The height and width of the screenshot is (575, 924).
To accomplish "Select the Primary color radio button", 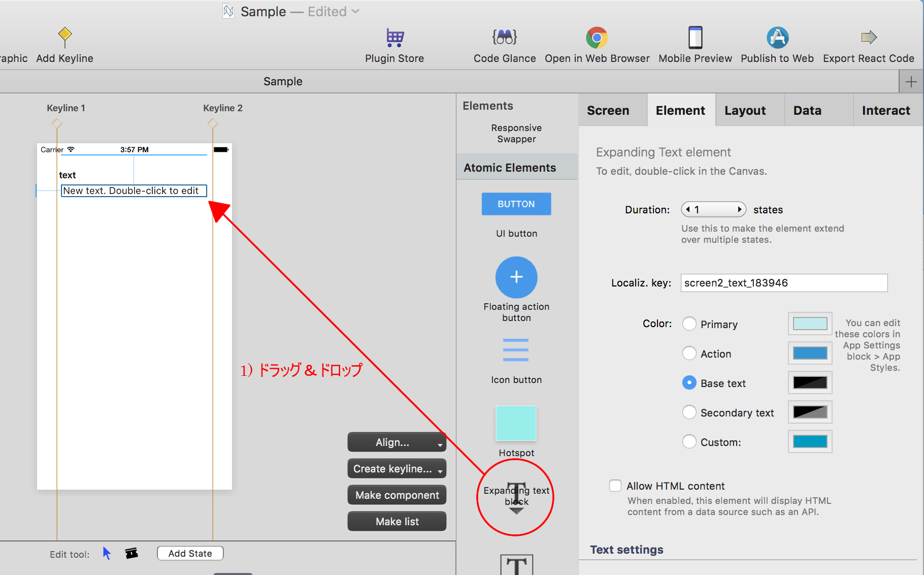I will point(689,324).
